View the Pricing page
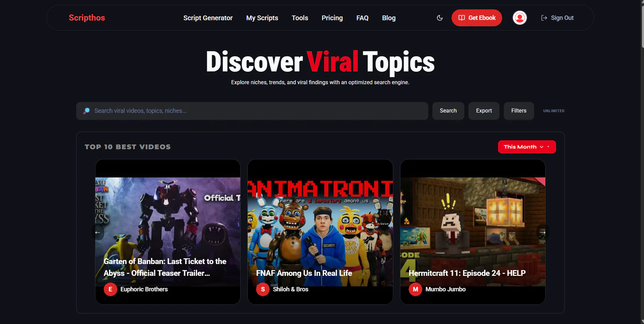Screen dimensions: 644x324 332,18
